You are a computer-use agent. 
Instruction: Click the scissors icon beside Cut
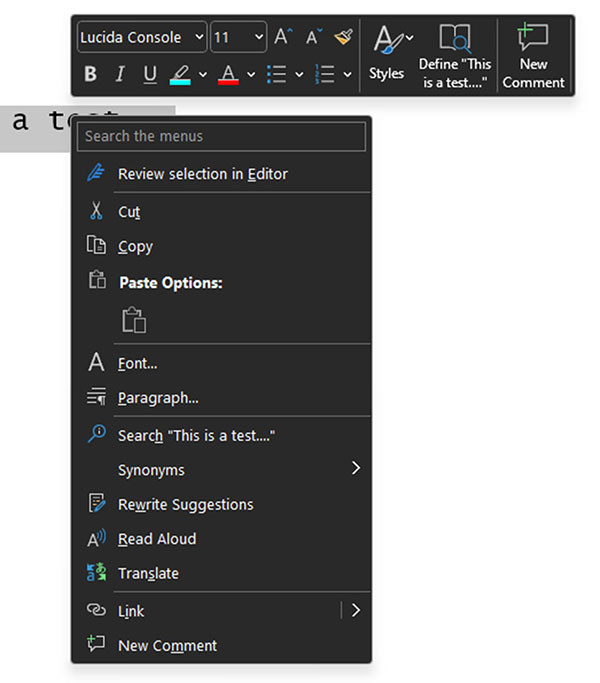(96, 211)
